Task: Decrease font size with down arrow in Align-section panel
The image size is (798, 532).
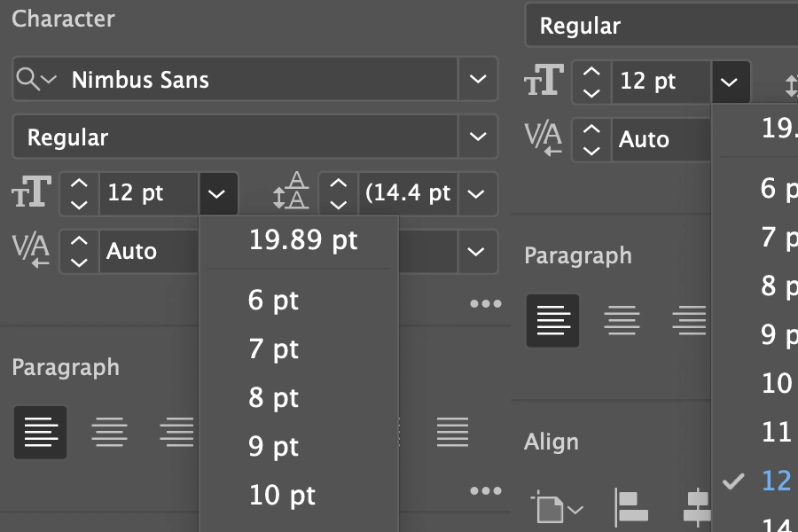Action: point(591,93)
